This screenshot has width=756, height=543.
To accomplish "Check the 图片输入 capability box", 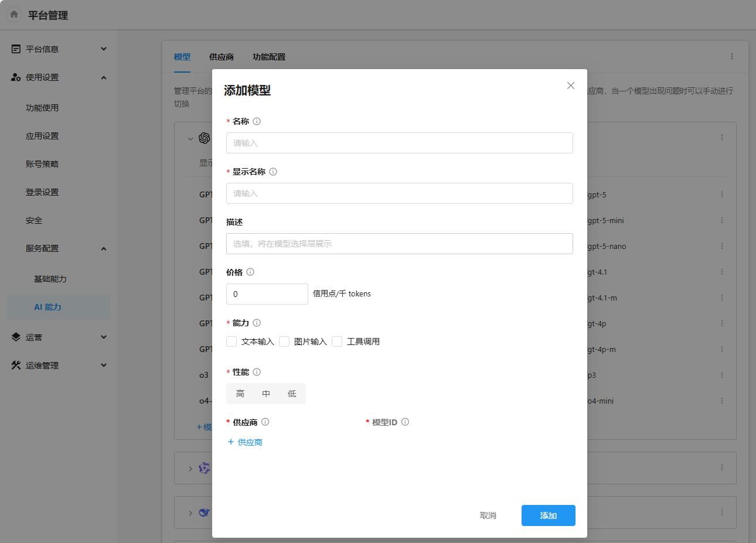I will point(284,341).
